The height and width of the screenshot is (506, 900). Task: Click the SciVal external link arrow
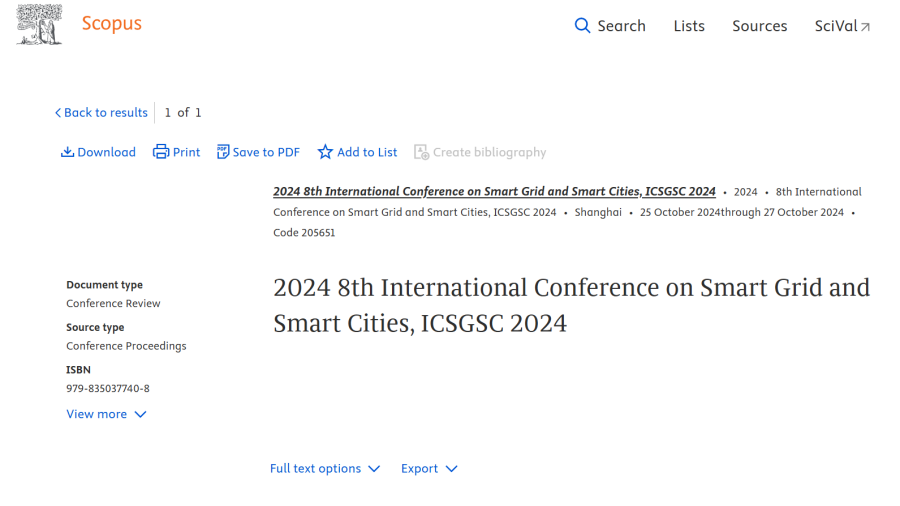coord(866,27)
